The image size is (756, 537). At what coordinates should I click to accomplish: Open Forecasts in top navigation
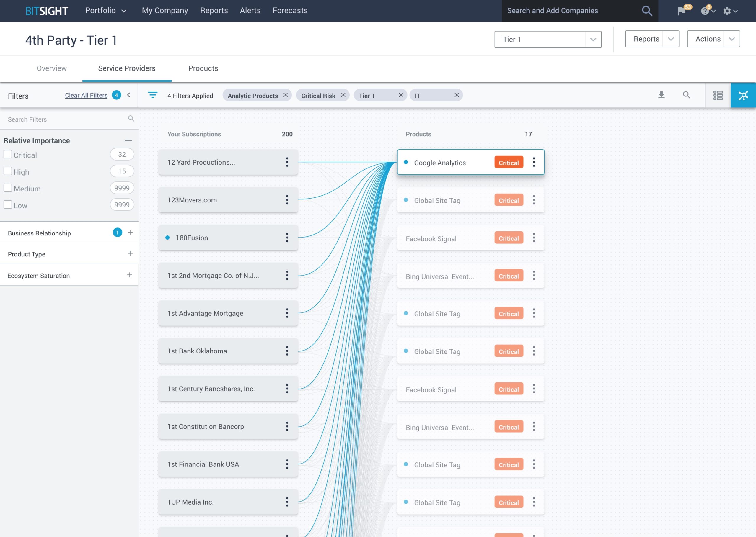(x=290, y=11)
